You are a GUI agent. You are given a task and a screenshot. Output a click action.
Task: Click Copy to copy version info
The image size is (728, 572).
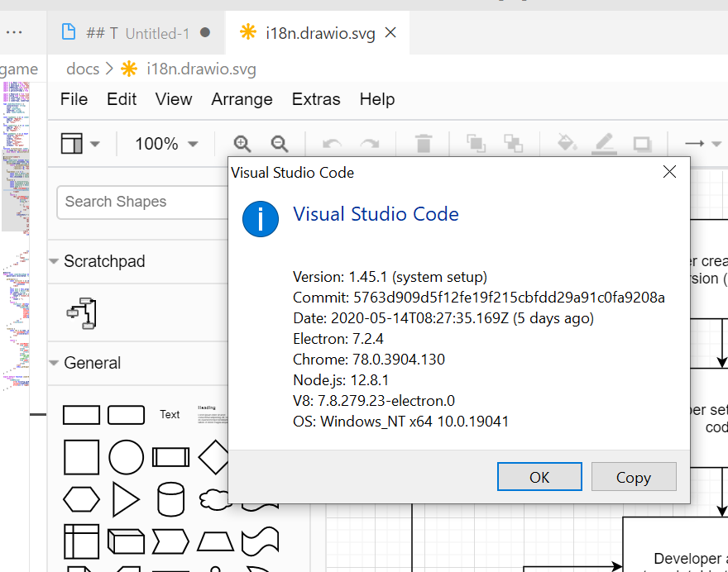click(x=634, y=477)
